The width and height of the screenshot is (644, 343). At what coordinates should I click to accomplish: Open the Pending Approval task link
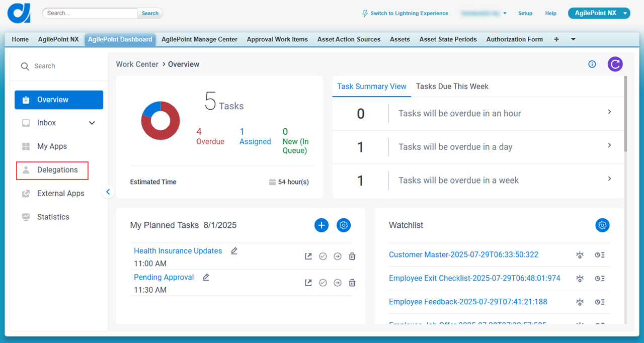click(164, 277)
